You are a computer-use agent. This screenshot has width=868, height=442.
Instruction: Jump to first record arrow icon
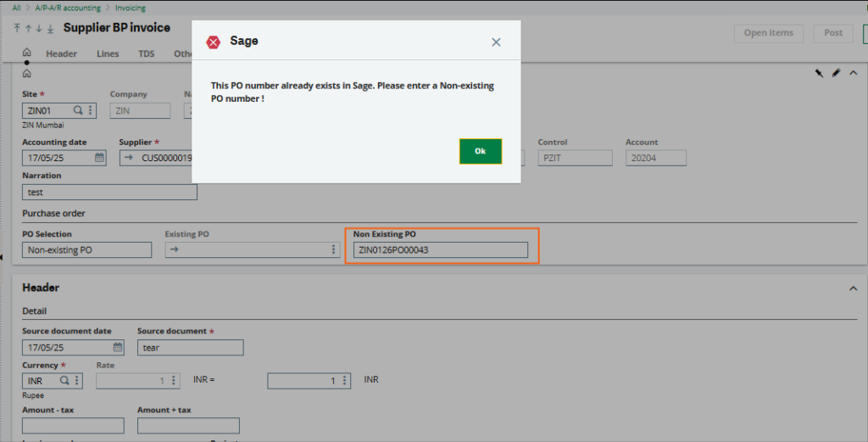[x=17, y=28]
